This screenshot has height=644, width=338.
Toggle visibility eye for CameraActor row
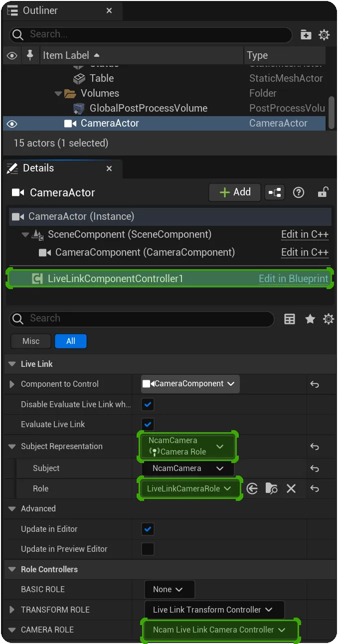click(x=12, y=124)
